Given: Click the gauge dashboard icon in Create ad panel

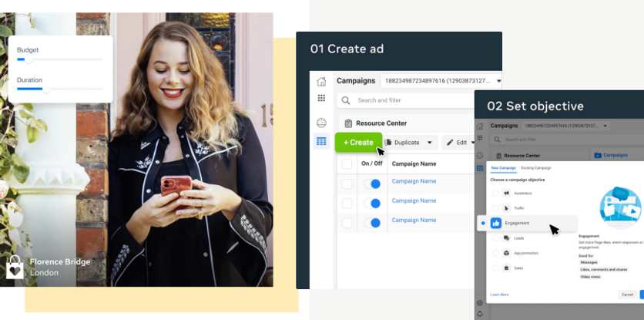Looking at the screenshot, I should click(x=321, y=123).
